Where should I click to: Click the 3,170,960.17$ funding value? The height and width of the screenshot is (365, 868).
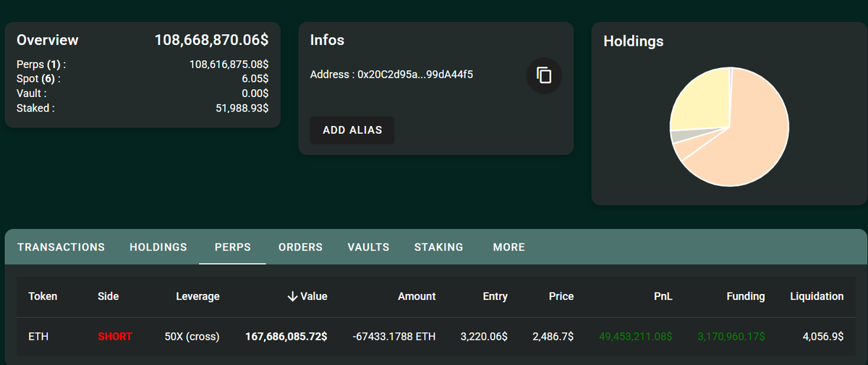731,337
